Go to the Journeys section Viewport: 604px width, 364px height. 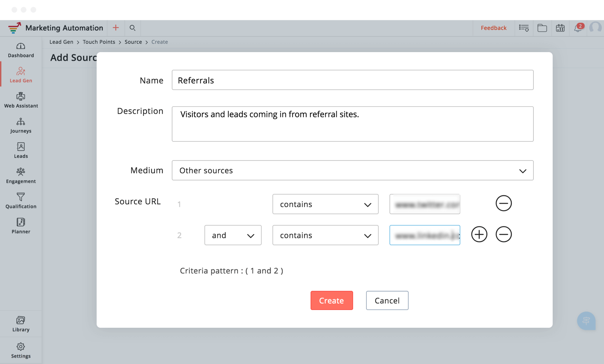(21, 126)
